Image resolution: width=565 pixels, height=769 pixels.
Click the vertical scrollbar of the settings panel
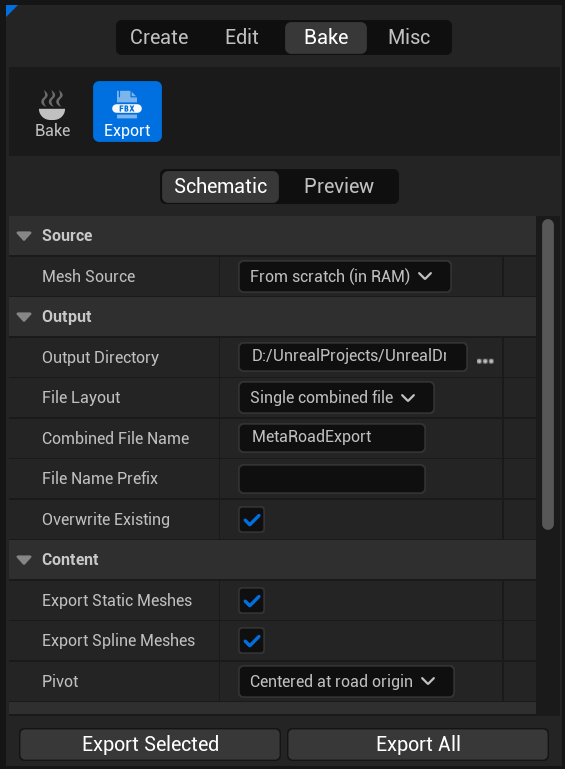[x=548, y=374]
